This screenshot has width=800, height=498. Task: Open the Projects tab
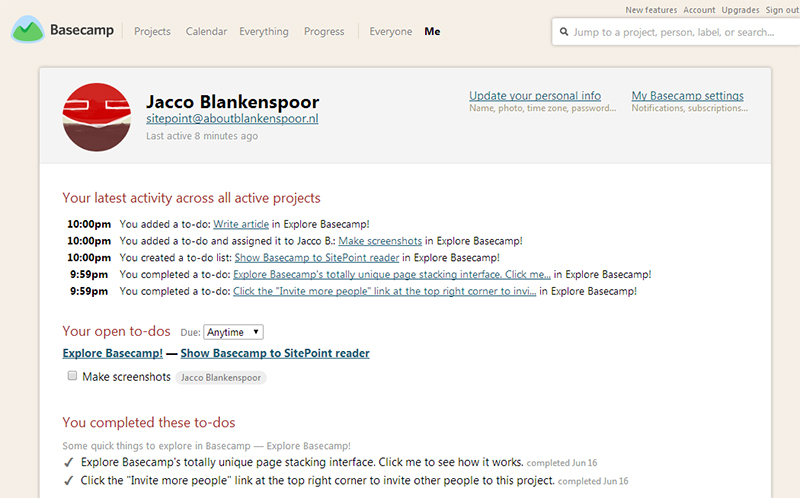click(x=152, y=32)
